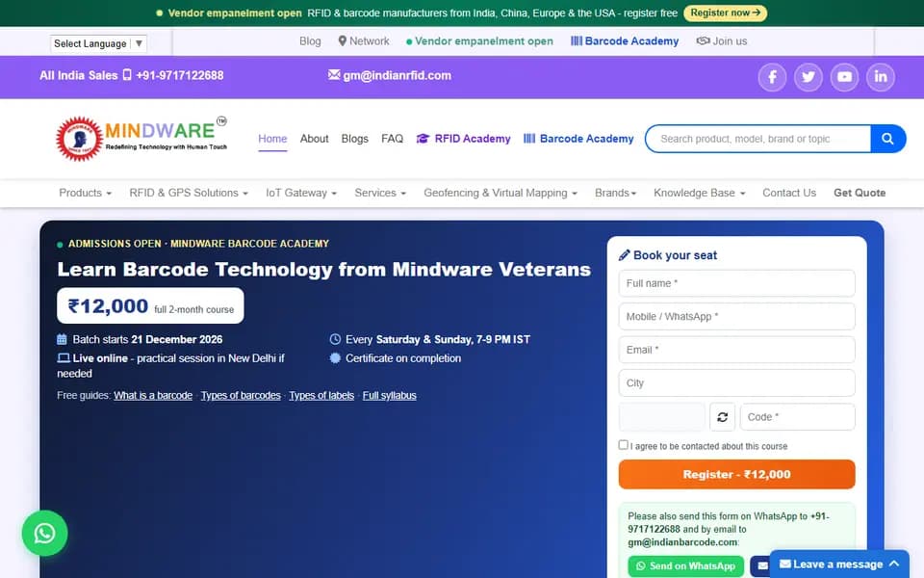Viewport: 924px width, 578px height.
Task: Open the Types of barcodes guide
Action: [241, 395]
